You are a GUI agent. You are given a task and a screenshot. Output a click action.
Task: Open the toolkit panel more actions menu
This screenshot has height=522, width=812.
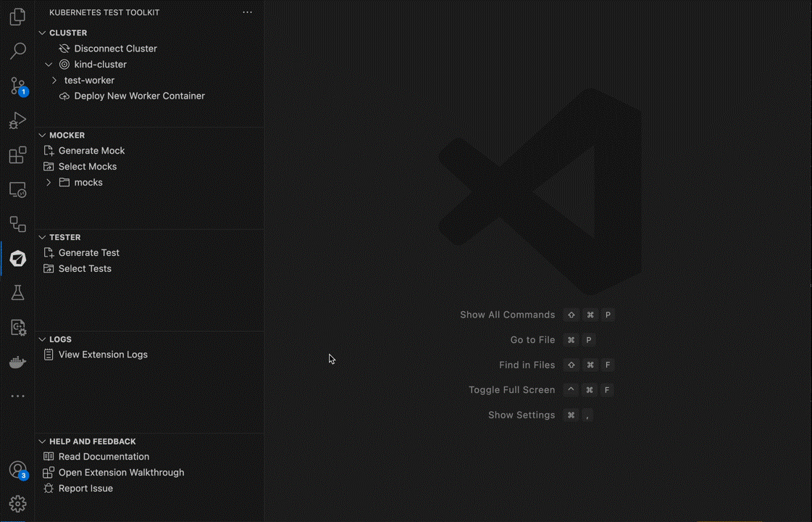click(x=248, y=12)
